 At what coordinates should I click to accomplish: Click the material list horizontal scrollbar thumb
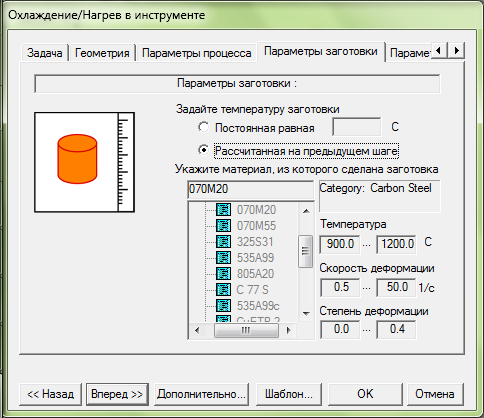(x=246, y=330)
